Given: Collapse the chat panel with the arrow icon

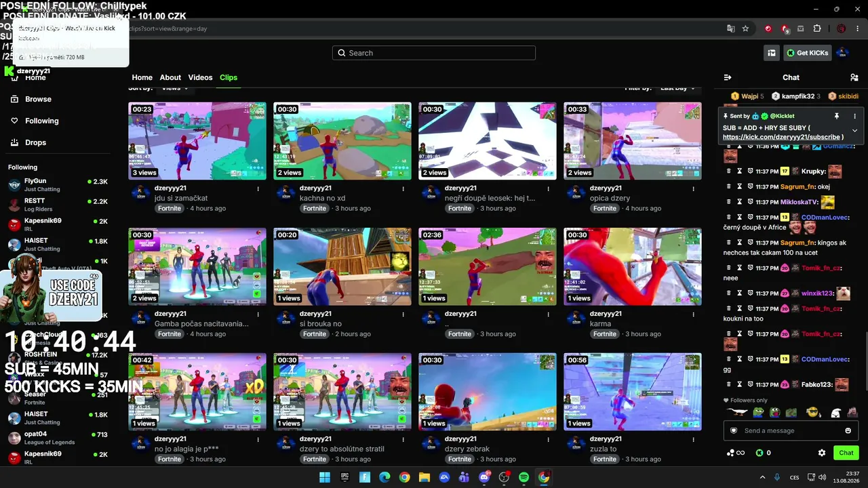Looking at the screenshot, I should tap(728, 77).
